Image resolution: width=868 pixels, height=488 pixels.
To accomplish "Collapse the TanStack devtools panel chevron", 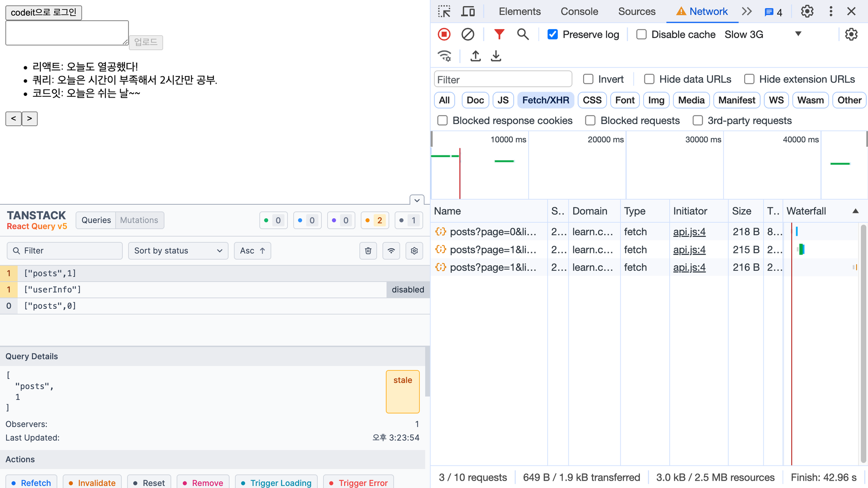I will (x=417, y=200).
